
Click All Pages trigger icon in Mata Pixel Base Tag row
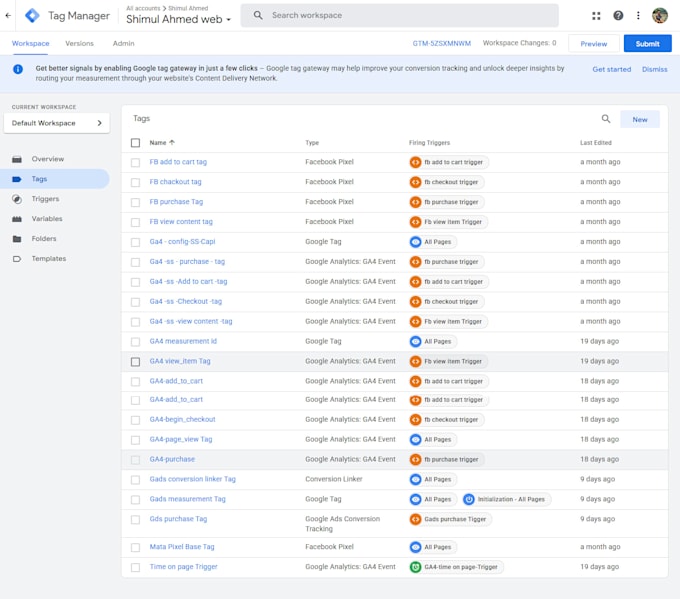[415, 547]
